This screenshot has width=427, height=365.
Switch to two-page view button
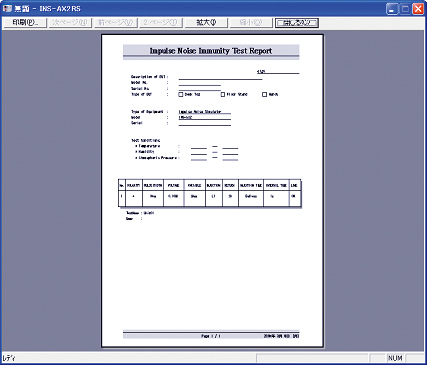[x=161, y=23]
